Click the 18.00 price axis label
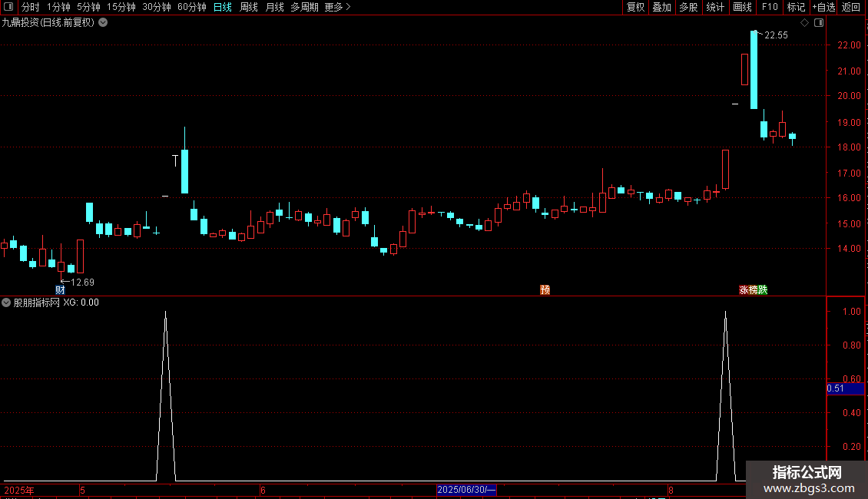 coord(849,147)
